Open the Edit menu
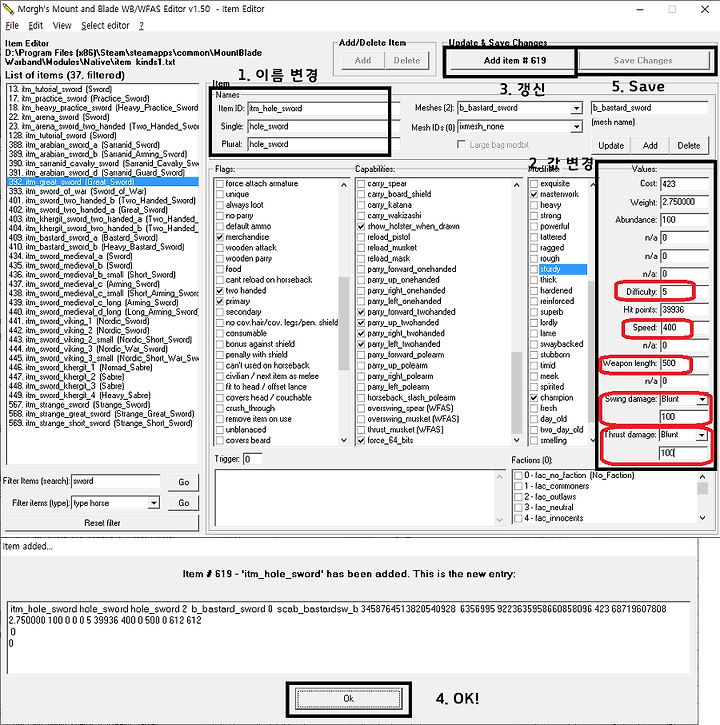The width and height of the screenshot is (720, 725). (36, 26)
